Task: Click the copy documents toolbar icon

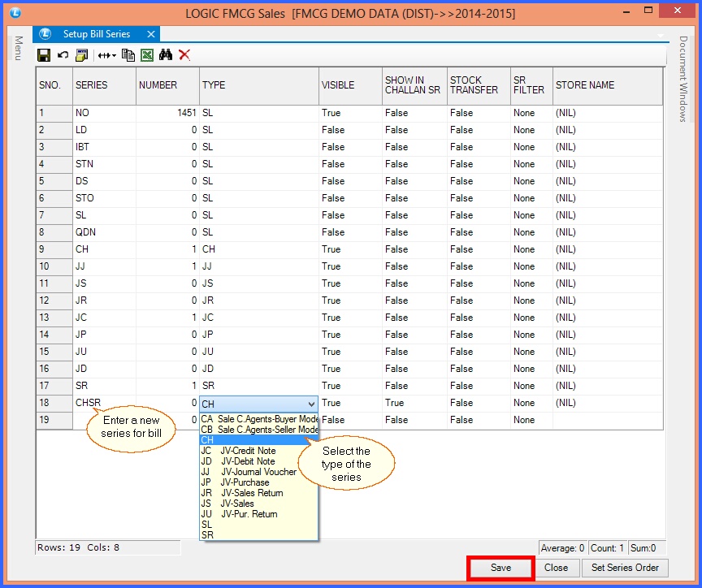Action: pos(128,55)
